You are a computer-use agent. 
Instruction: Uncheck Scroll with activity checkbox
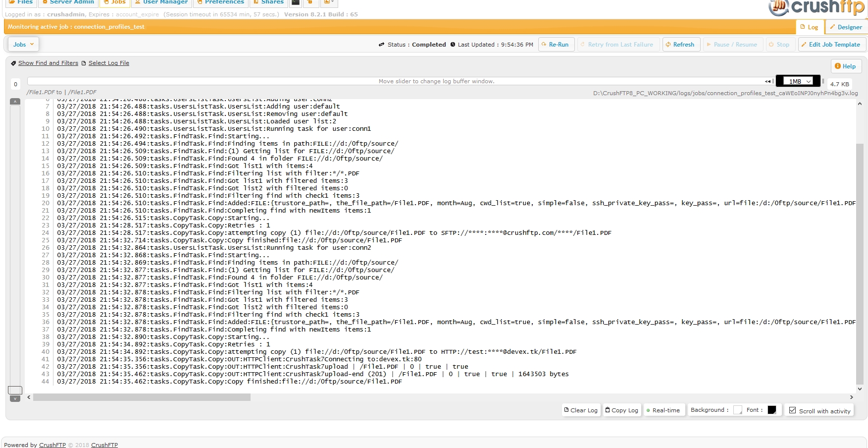pos(792,410)
